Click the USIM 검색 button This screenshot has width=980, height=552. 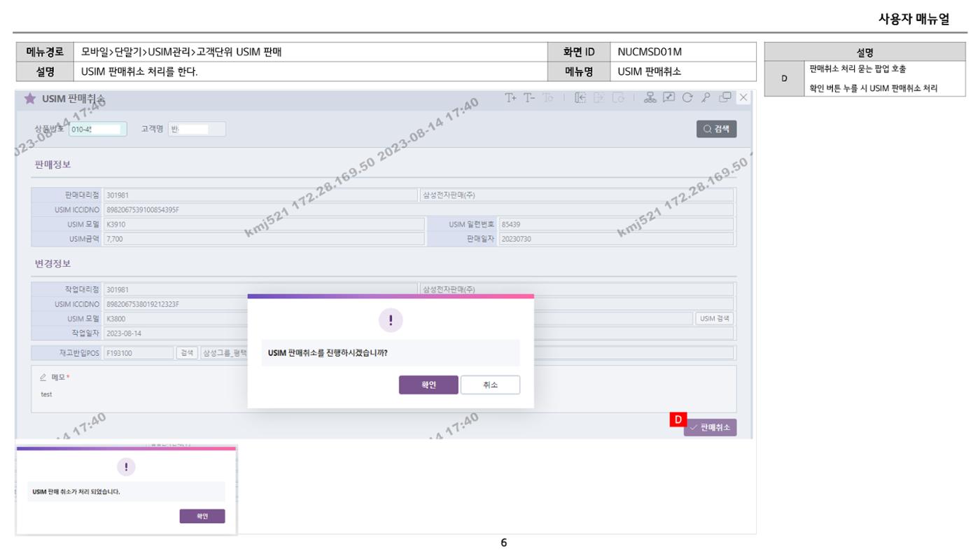714,319
